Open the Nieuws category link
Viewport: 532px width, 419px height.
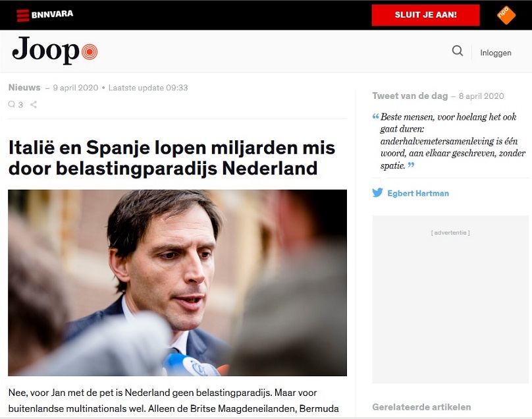click(24, 88)
